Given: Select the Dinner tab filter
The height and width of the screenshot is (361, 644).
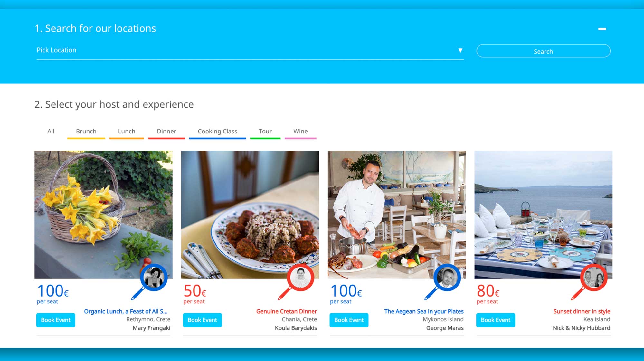Looking at the screenshot, I should [167, 131].
